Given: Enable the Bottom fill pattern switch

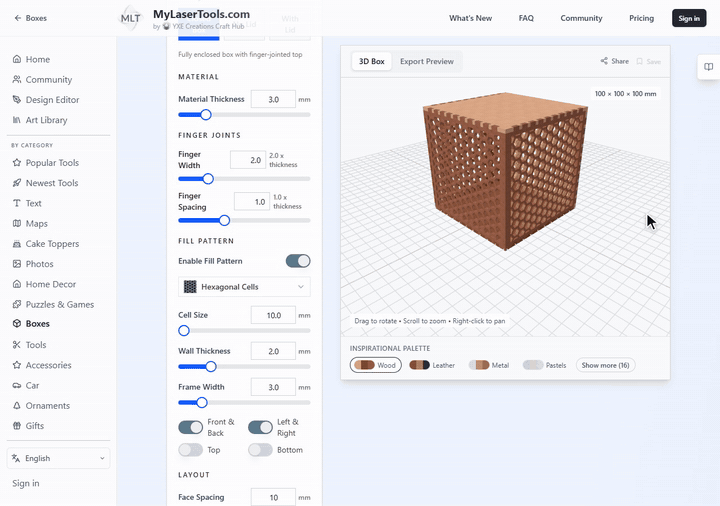Looking at the screenshot, I should click(x=260, y=450).
